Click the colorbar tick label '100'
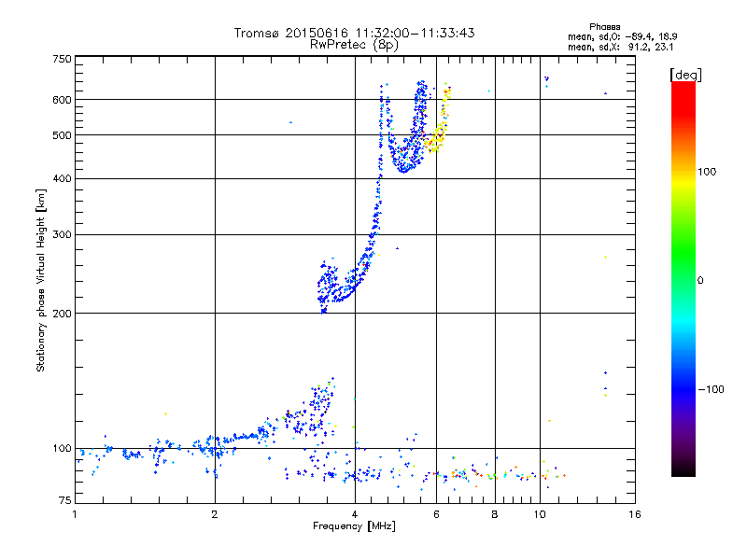 [x=707, y=172]
